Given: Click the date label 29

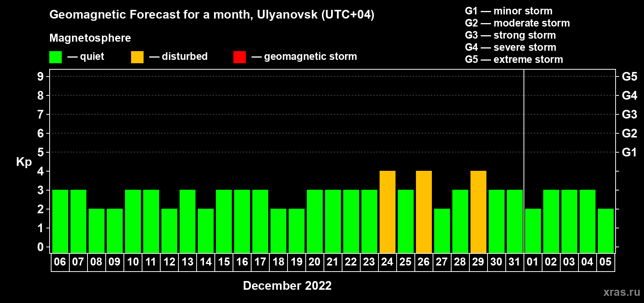Looking at the screenshot, I should click(x=478, y=262).
